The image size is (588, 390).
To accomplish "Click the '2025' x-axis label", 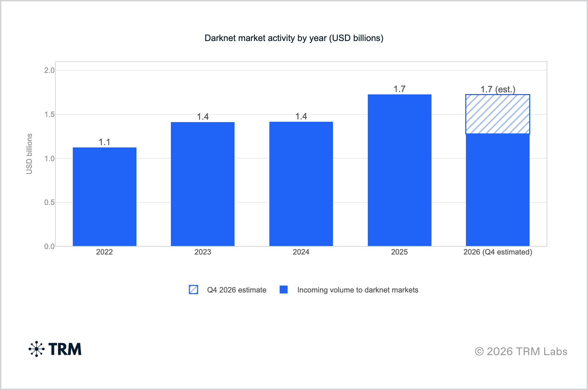I will tap(399, 252).
